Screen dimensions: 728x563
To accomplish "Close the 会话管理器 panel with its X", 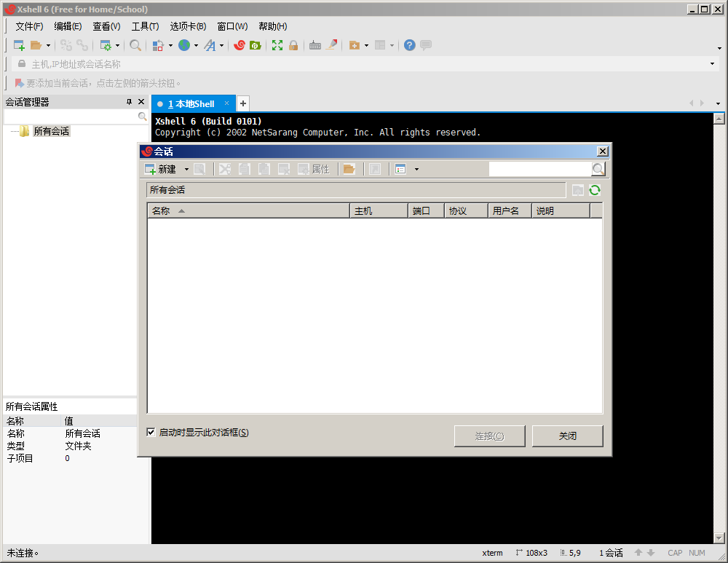I will tap(141, 102).
